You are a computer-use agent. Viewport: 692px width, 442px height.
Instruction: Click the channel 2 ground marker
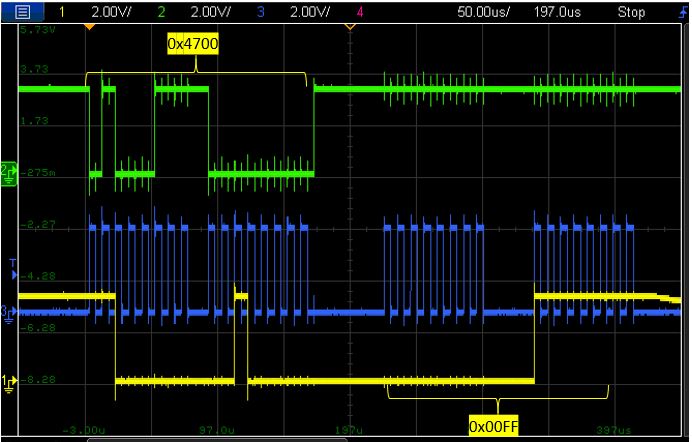pos(9,174)
